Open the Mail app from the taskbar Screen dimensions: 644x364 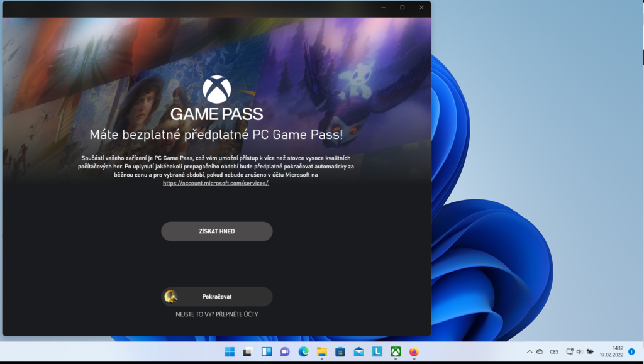[358, 351]
